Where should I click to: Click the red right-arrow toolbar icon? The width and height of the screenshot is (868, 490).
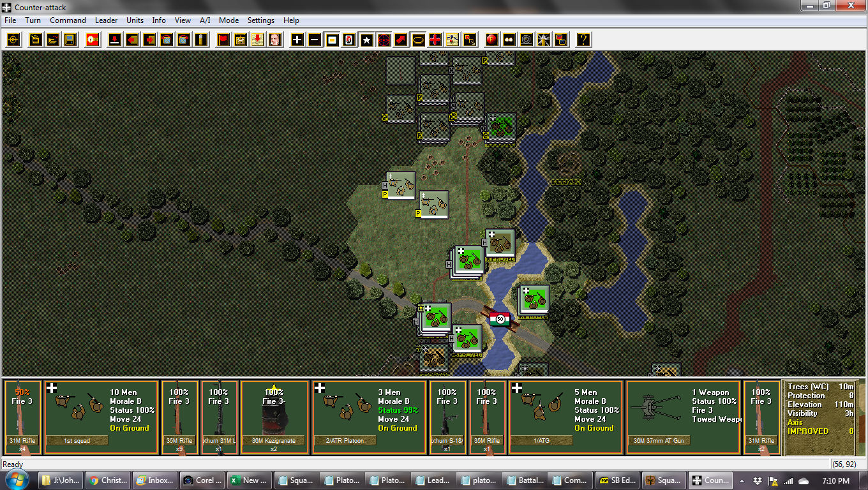149,40
